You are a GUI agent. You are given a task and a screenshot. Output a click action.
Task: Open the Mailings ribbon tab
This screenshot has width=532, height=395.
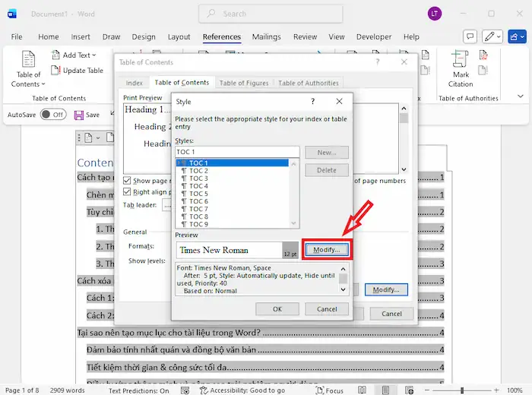[x=267, y=36]
